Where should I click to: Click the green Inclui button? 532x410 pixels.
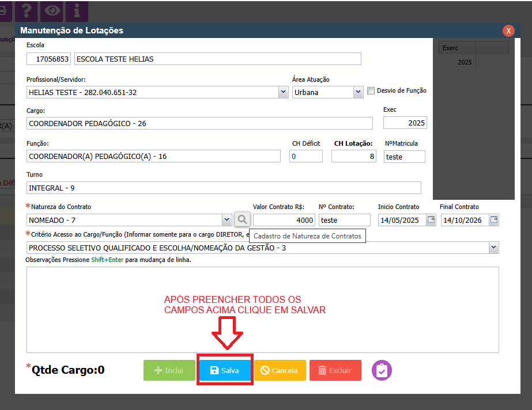pyautogui.click(x=169, y=370)
